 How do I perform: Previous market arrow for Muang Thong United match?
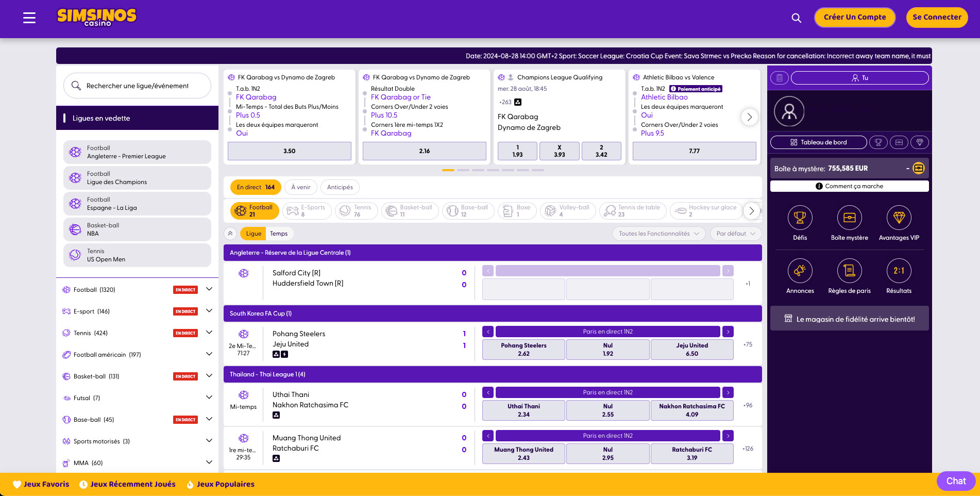(488, 436)
